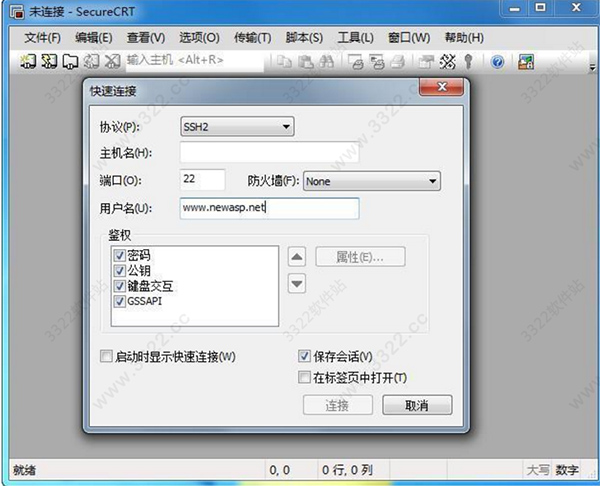Open the 传输(T) menu
The height and width of the screenshot is (486, 600).
click(253, 38)
